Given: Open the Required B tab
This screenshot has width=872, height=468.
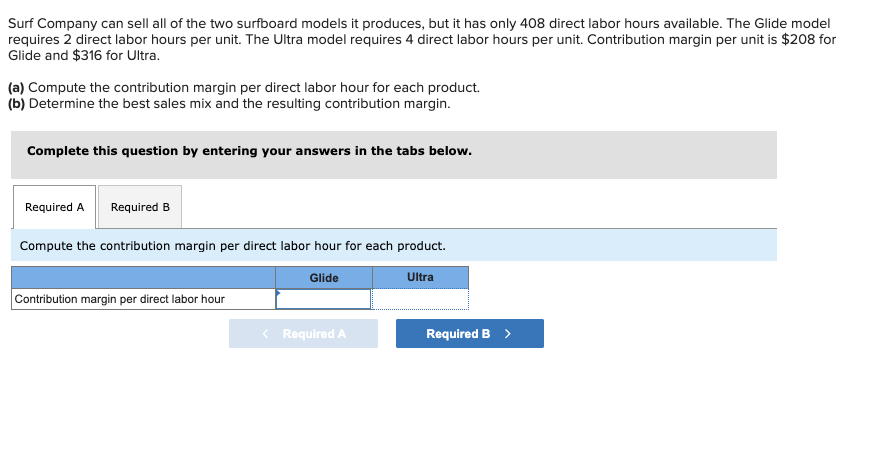Looking at the screenshot, I should pyautogui.click(x=140, y=207).
